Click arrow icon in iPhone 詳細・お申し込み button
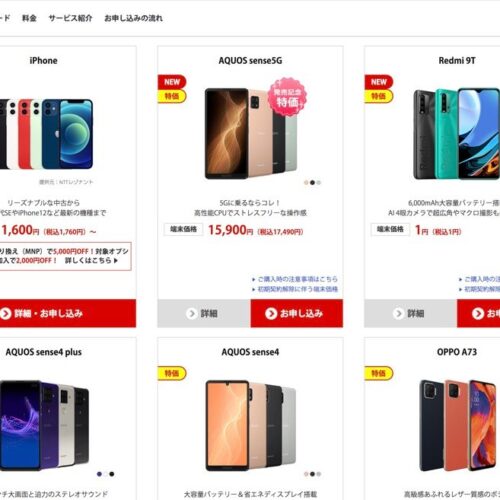500x500 pixels. pos(6,313)
